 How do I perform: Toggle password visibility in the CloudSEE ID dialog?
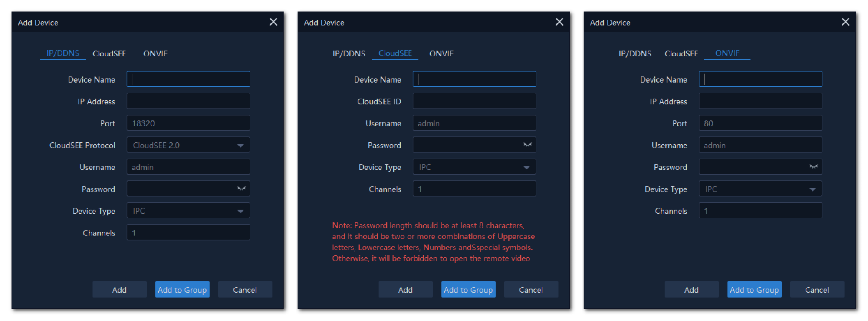(x=527, y=145)
